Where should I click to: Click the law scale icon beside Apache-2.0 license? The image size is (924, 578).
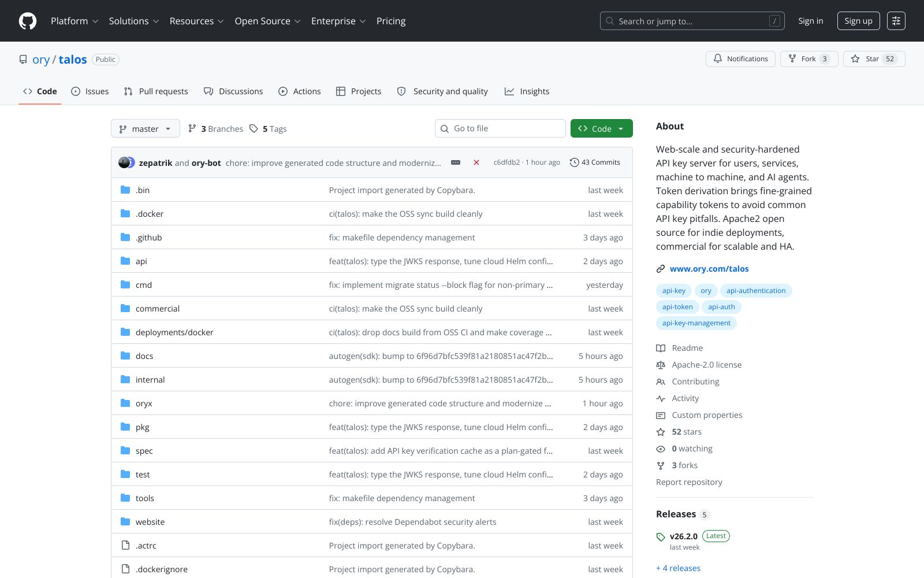661,365
